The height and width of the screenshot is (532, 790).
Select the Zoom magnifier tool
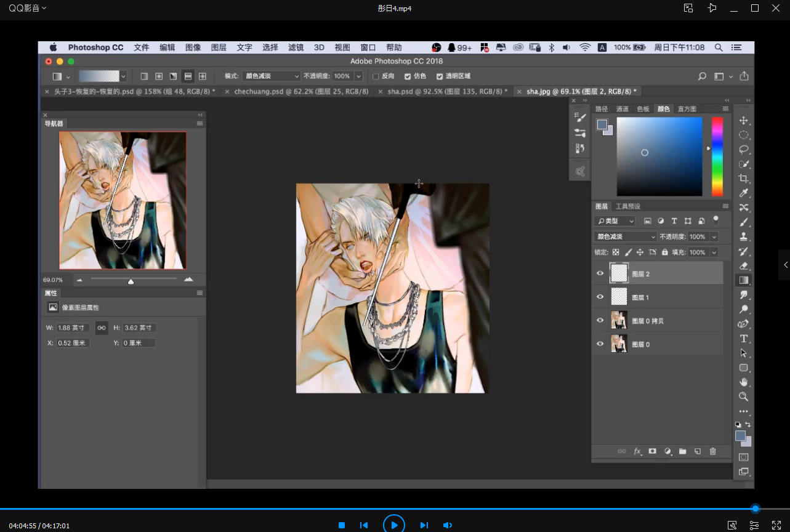[x=744, y=397]
